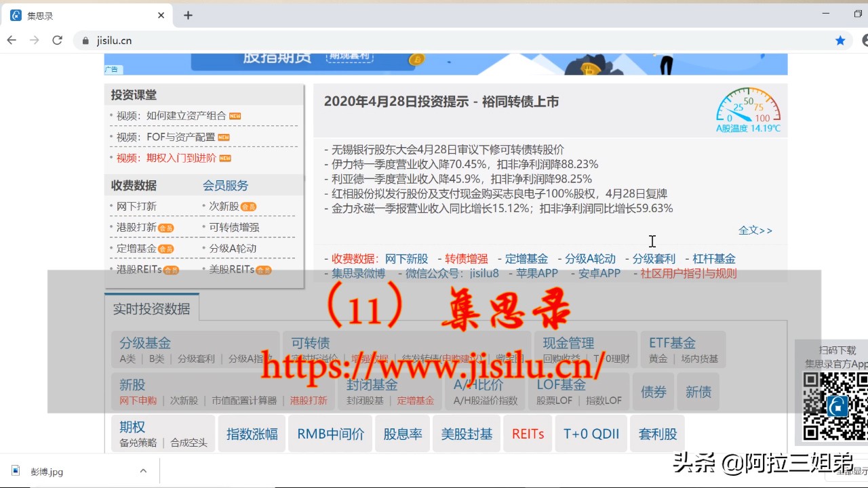Click the bookmark star in the address bar
868x488 pixels.
click(840, 40)
